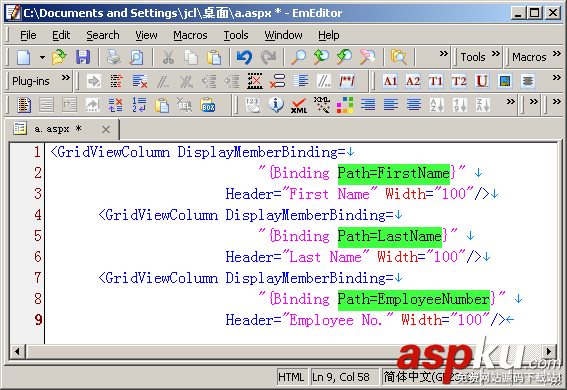567x390 pixels.
Task: Click the Redo arrow icon
Action: click(268, 57)
